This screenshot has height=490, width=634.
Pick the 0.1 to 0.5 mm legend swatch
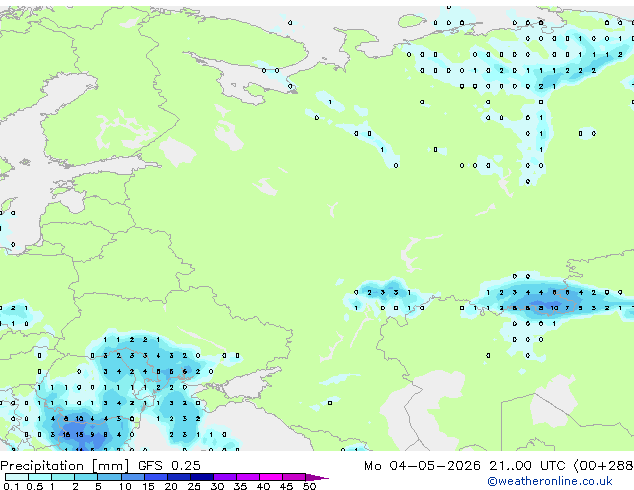(x=17, y=477)
